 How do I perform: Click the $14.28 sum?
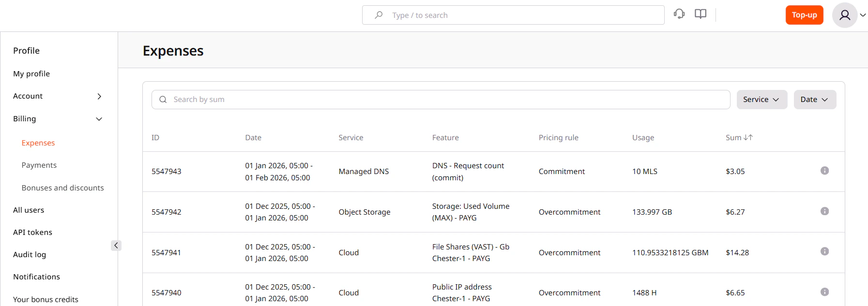(737, 252)
